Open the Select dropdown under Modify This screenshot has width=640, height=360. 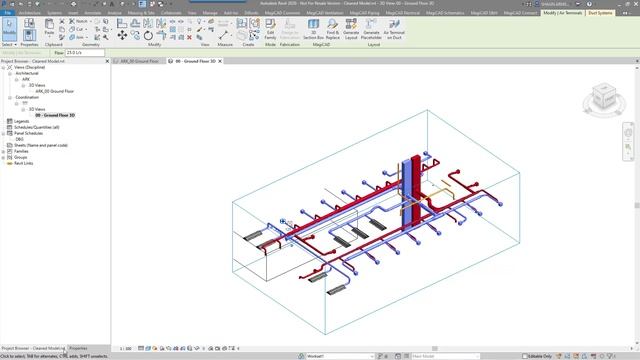click(9, 44)
